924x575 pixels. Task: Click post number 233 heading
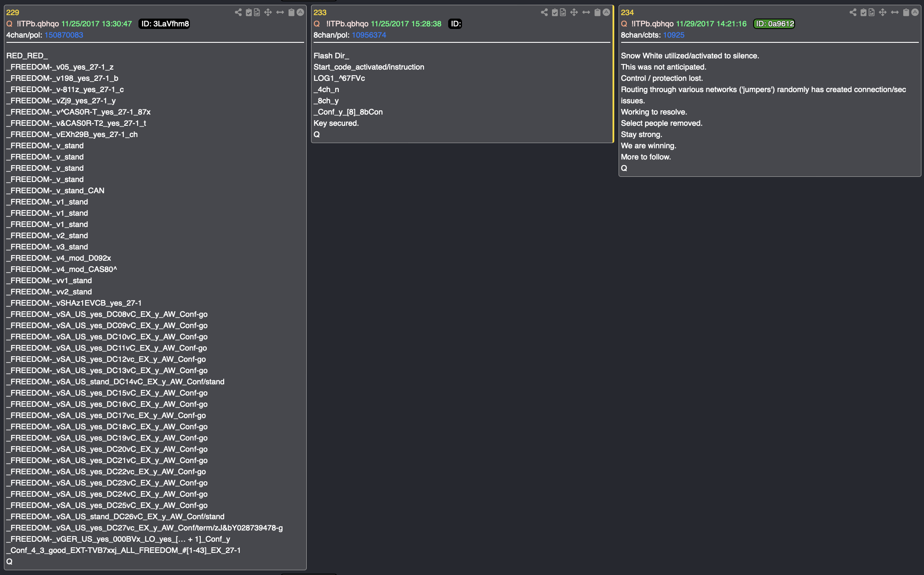tap(320, 13)
